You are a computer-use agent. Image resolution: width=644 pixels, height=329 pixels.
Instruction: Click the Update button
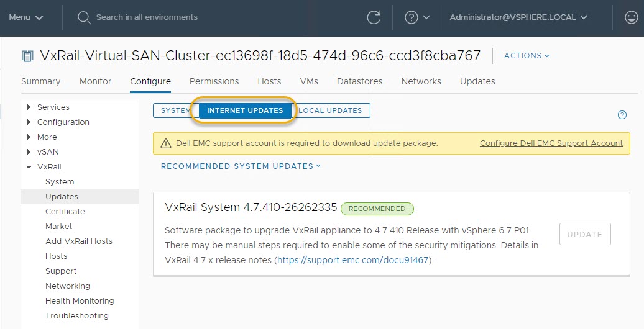[585, 234]
